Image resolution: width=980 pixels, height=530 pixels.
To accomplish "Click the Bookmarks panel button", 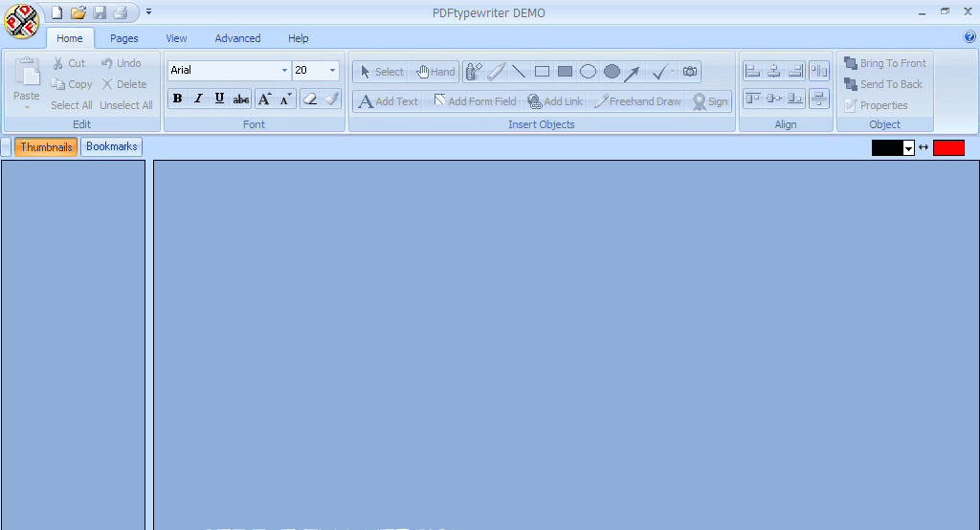I will pos(111,146).
